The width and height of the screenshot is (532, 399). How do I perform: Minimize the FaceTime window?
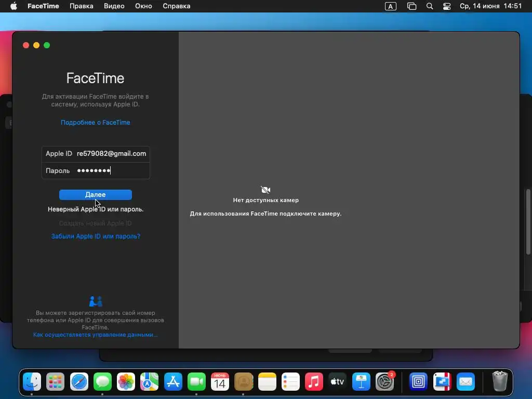pos(36,46)
